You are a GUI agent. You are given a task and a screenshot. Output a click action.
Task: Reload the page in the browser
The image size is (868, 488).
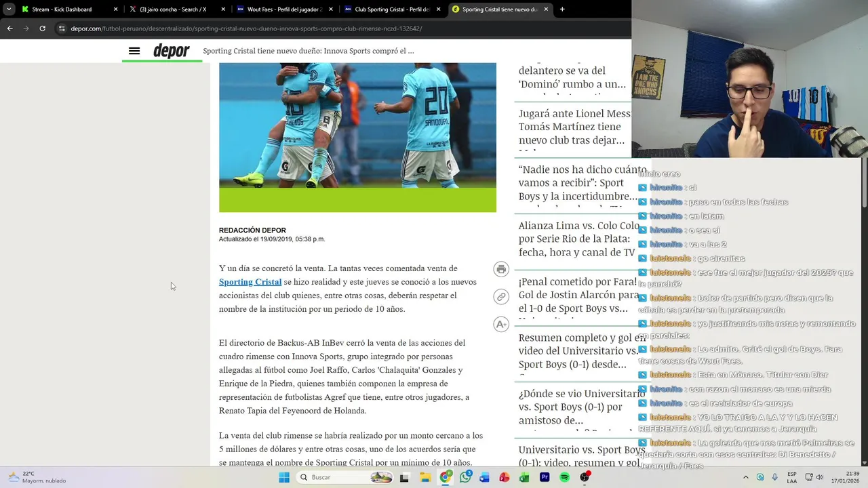click(42, 28)
